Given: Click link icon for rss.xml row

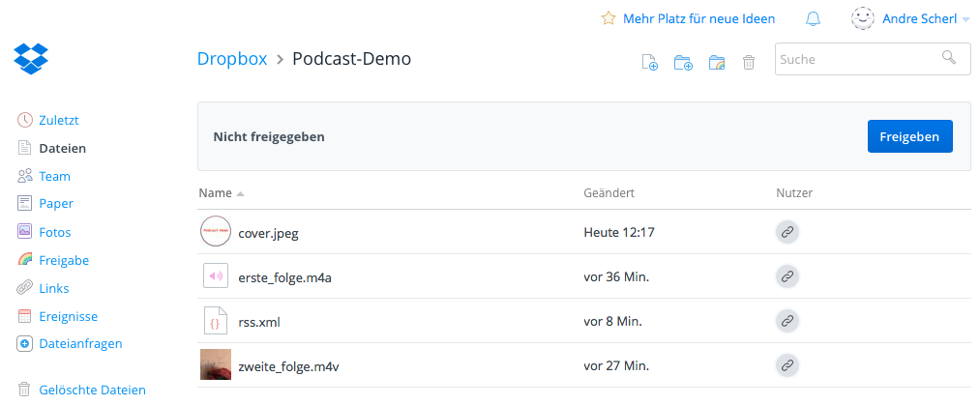Looking at the screenshot, I should tap(787, 321).
